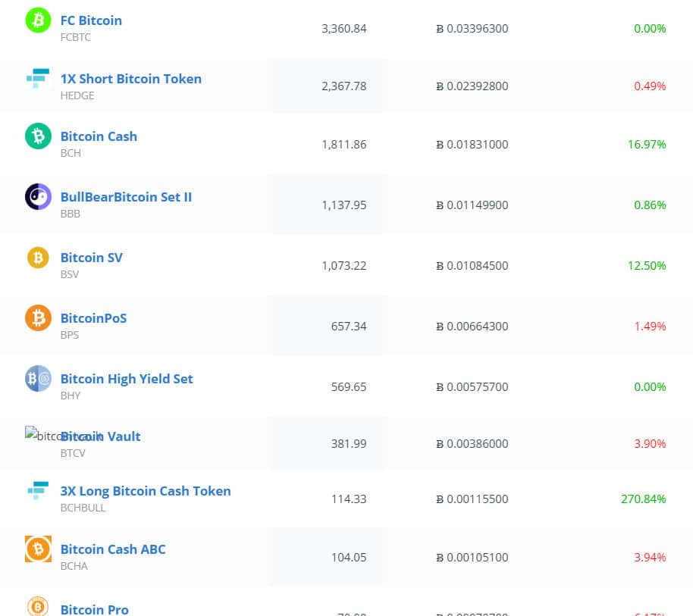Click the Bitcoin Cash ABC orange icon
Viewport: 693px width, 616px height.
click(x=38, y=549)
